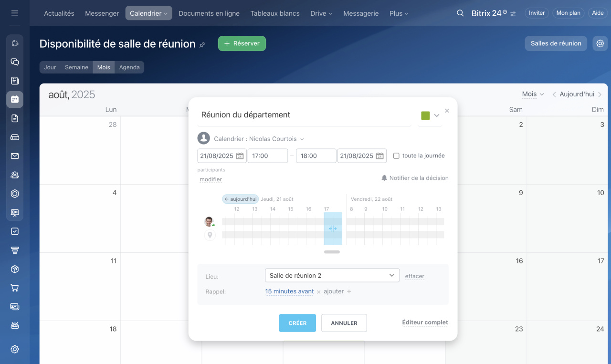Open the Messagerie menu item
This screenshot has height=364, width=611.
(x=361, y=13)
